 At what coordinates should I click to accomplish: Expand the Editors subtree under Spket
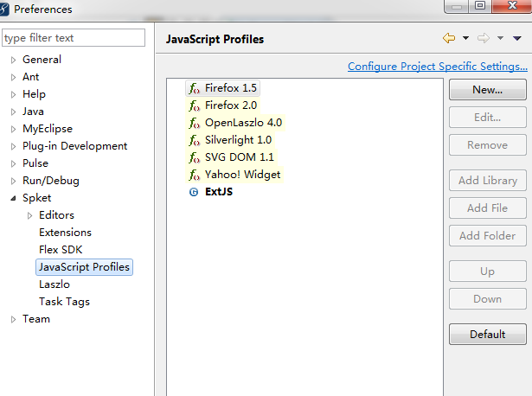coord(30,215)
